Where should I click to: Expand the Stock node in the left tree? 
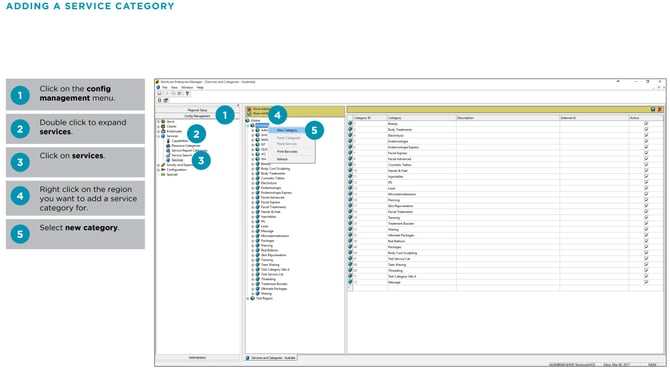[x=159, y=122]
